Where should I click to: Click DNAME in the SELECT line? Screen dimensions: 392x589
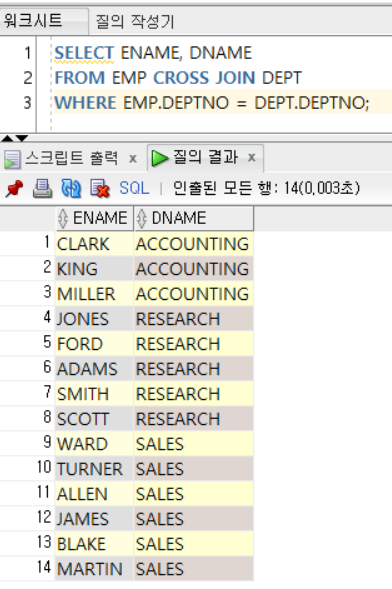pyautogui.click(x=220, y=53)
